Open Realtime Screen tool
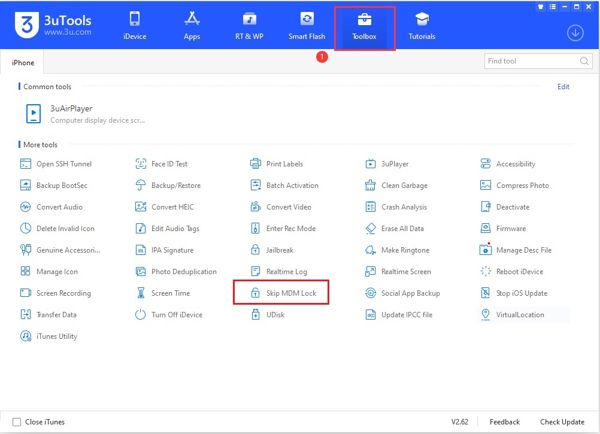 [x=398, y=271]
